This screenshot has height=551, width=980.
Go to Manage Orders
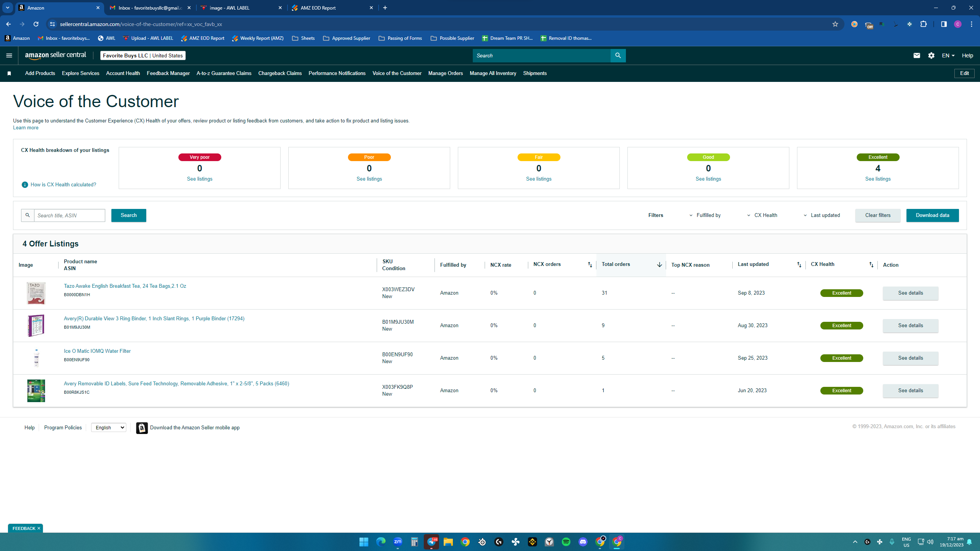pyautogui.click(x=446, y=73)
